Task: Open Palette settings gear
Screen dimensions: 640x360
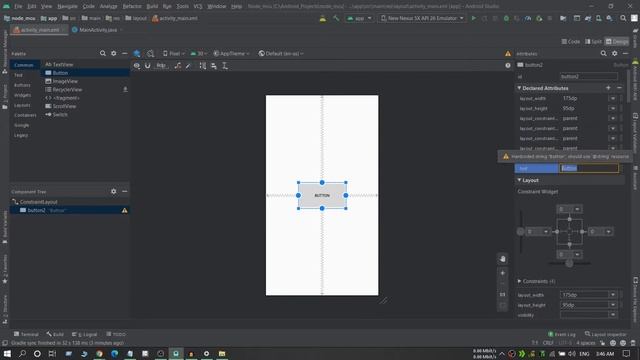Action: tap(113, 53)
